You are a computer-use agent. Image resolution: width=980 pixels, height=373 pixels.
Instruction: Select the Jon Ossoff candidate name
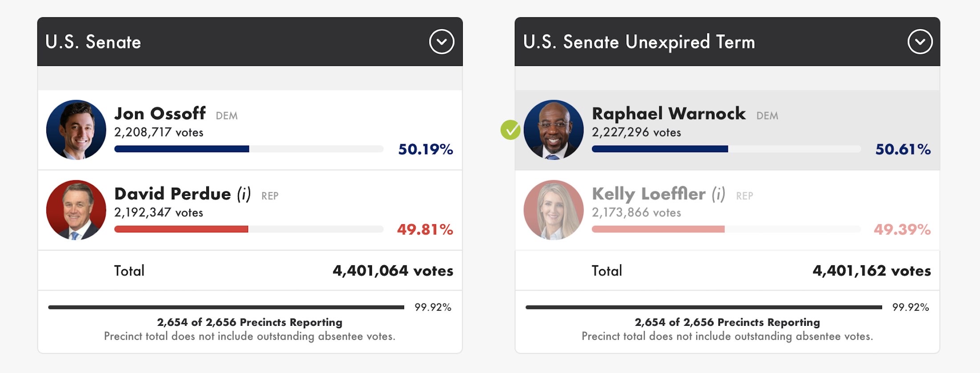[160, 114]
